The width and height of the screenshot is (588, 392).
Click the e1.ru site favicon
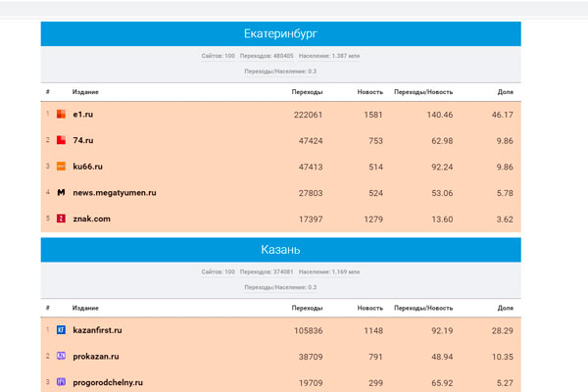click(61, 116)
